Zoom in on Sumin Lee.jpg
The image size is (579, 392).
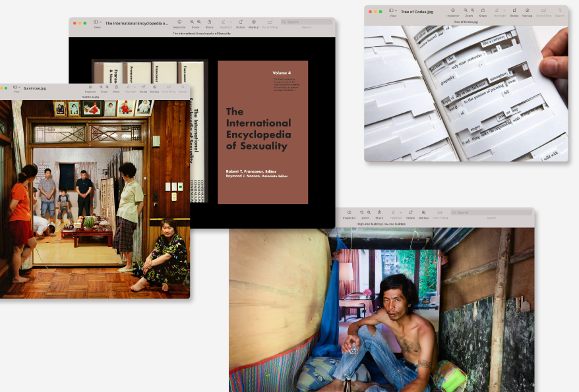107,87
